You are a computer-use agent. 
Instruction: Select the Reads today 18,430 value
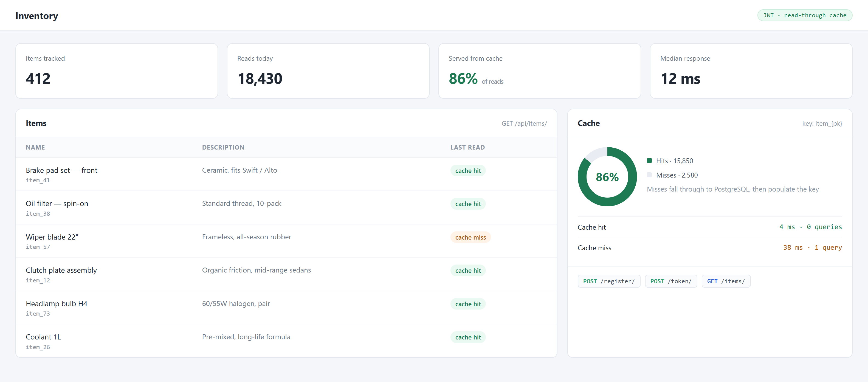[x=260, y=78]
